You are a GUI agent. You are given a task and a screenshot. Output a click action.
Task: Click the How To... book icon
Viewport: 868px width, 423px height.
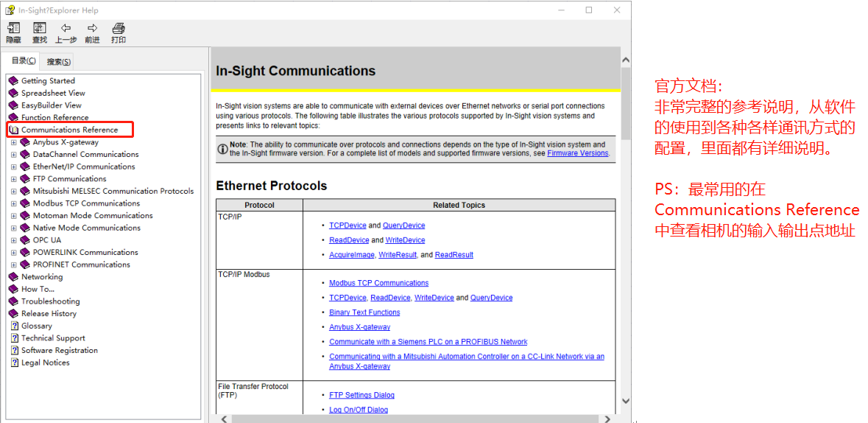(x=14, y=289)
